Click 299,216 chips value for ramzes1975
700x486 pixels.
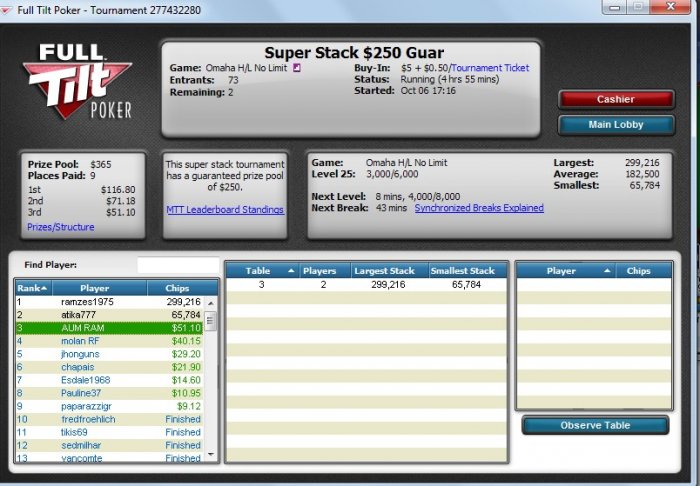pyautogui.click(x=183, y=302)
